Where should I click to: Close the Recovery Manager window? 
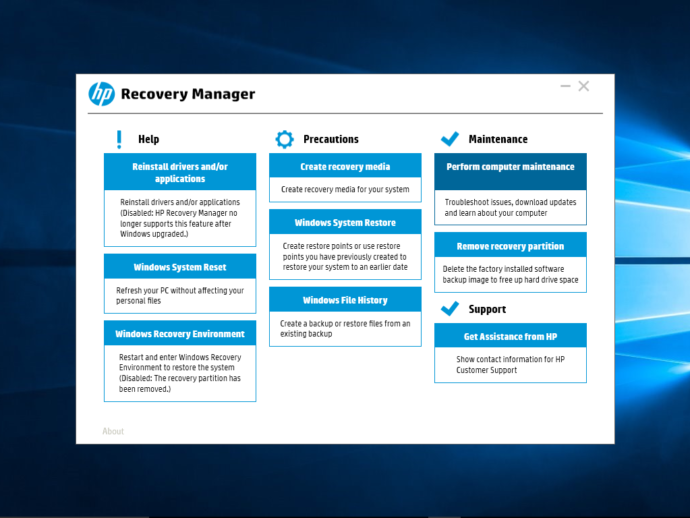pyautogui.click(x=584, y=86)
